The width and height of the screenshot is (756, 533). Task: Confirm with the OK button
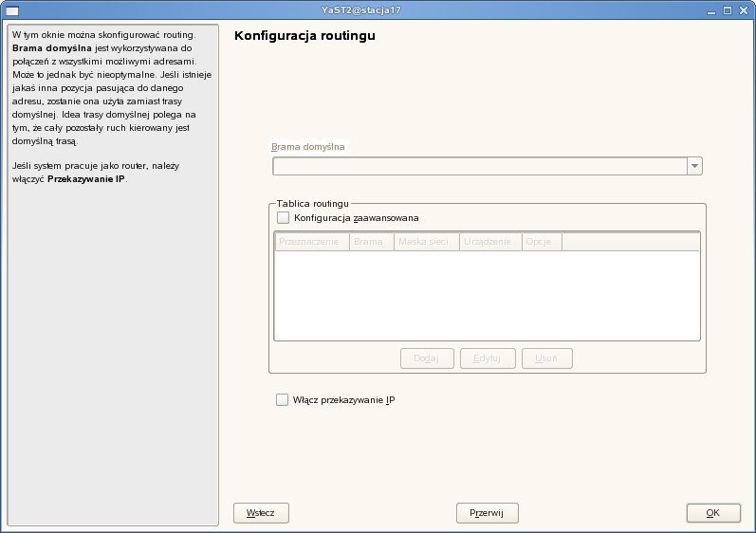coord(713,513)
